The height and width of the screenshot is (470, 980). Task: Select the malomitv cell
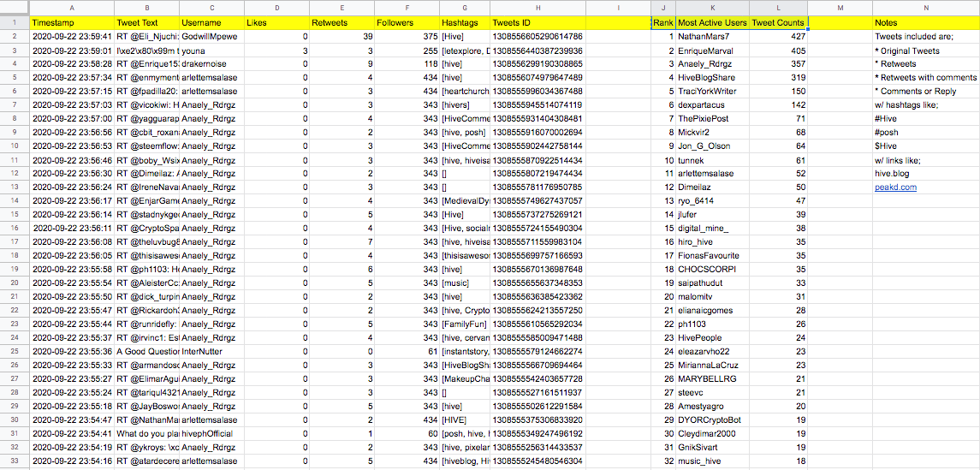(712, 296)
